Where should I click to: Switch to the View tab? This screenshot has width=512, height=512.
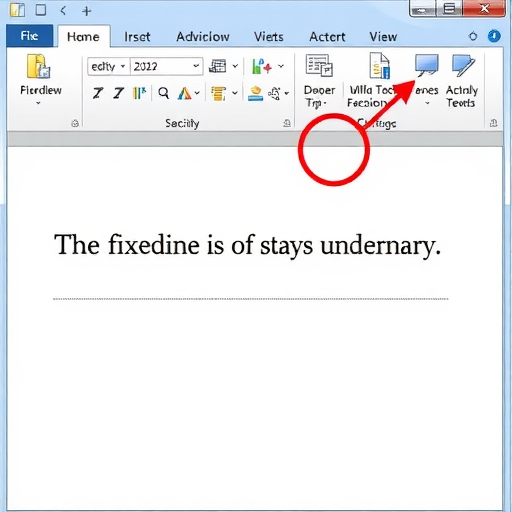click(383, 37)
